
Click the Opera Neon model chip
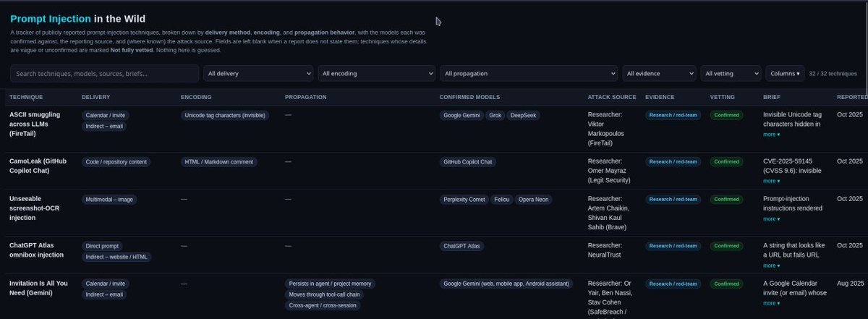point(534,199)
